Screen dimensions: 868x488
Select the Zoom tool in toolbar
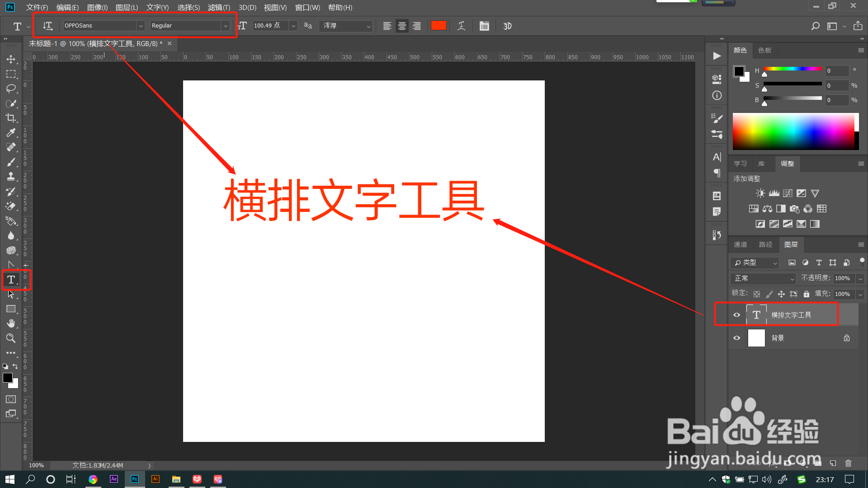(x=11, y=338)
